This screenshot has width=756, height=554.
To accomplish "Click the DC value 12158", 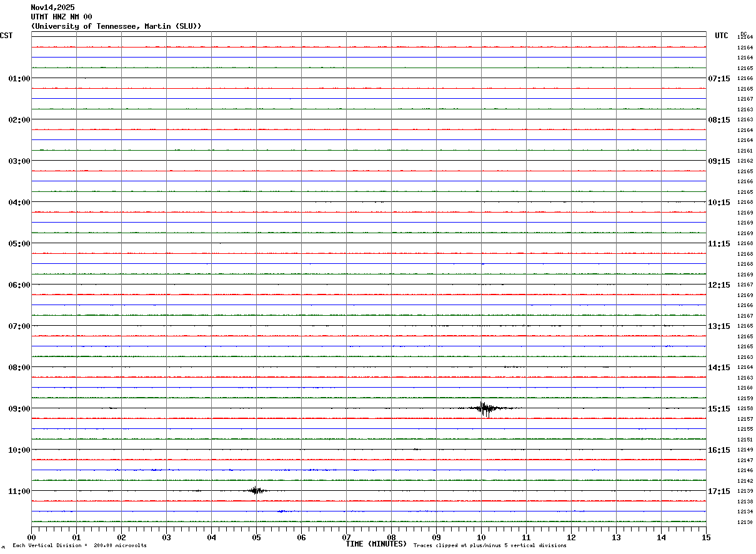I will click(745, 408).
